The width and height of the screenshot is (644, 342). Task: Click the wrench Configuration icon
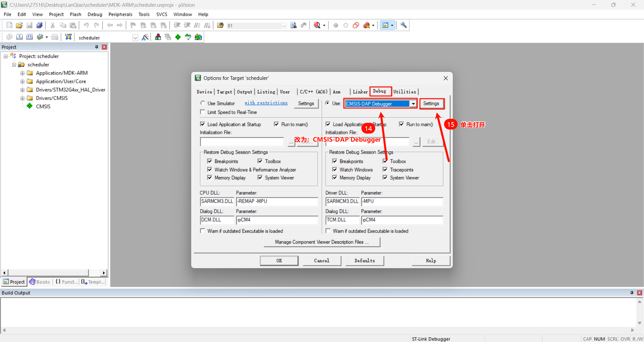[x=404, y=25]
